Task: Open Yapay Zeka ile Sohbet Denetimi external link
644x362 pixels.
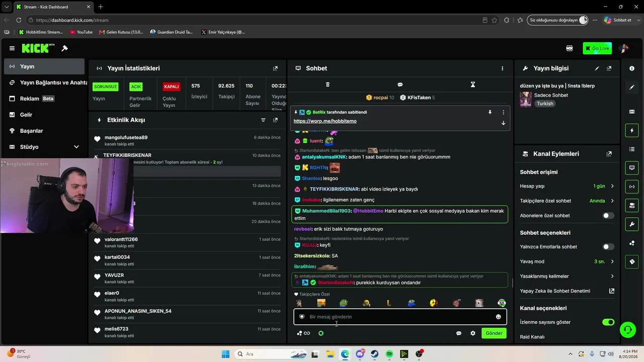Action: pos(612,291)
